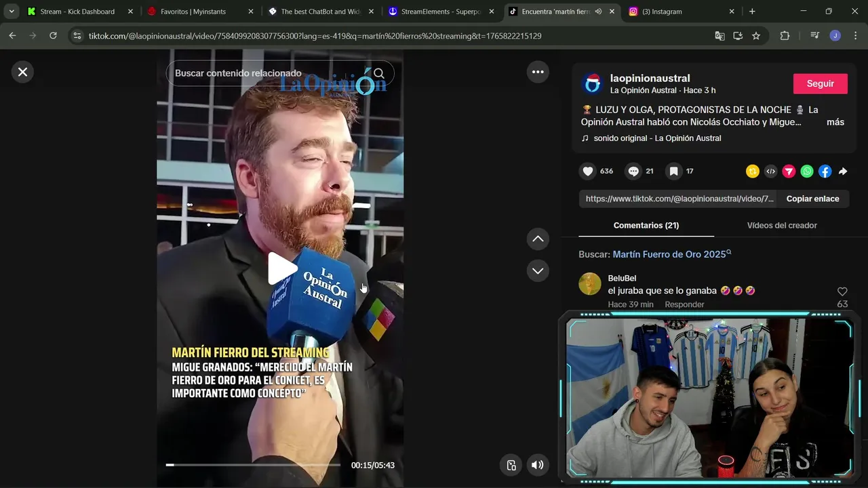Viewport: 868px width, 488px height.
Task: Share video on WhatsApp
Action: pyautogui.click(x=807, y=171)
